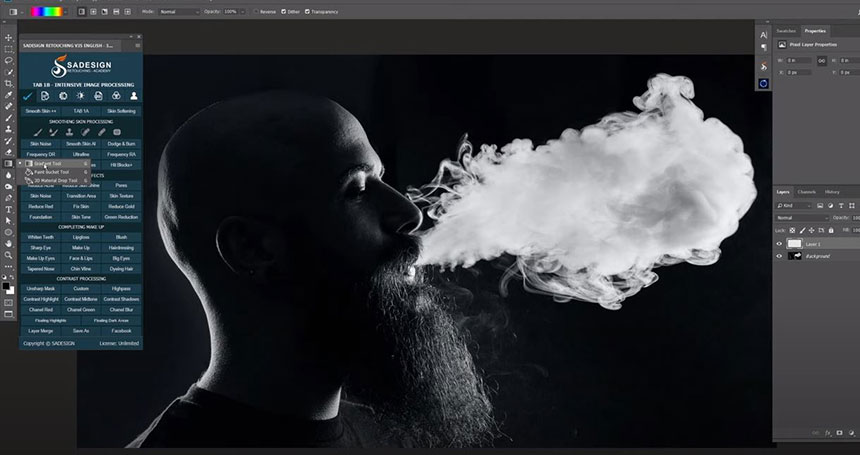
Task: Open the Opacity dropdown arrow in options bar
Action: coord(243,12)
